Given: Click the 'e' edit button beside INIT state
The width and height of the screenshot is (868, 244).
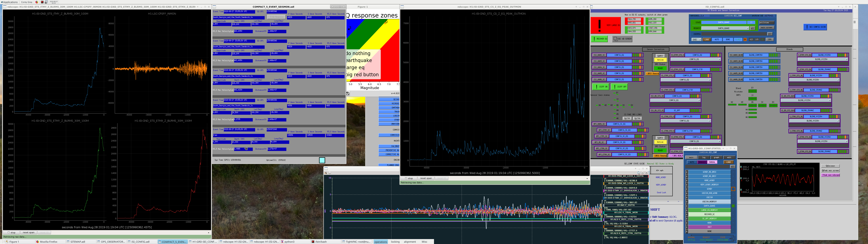Looking at the screenshot, I should click(x=687, y=227).
